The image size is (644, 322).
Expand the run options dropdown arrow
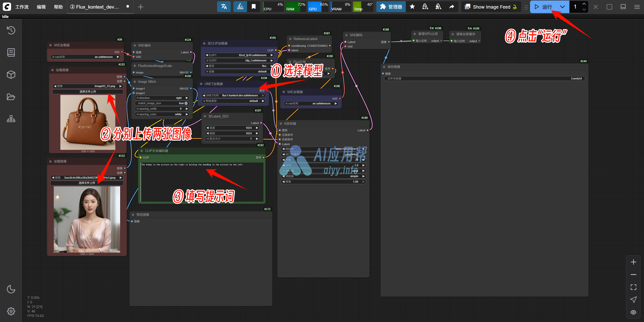(x=563, y=7)
